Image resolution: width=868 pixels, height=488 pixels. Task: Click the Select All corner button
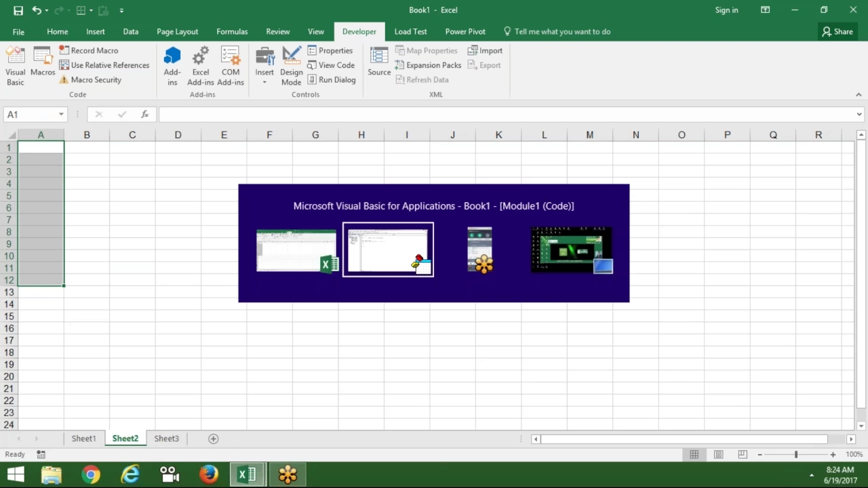tap(9, 135)
